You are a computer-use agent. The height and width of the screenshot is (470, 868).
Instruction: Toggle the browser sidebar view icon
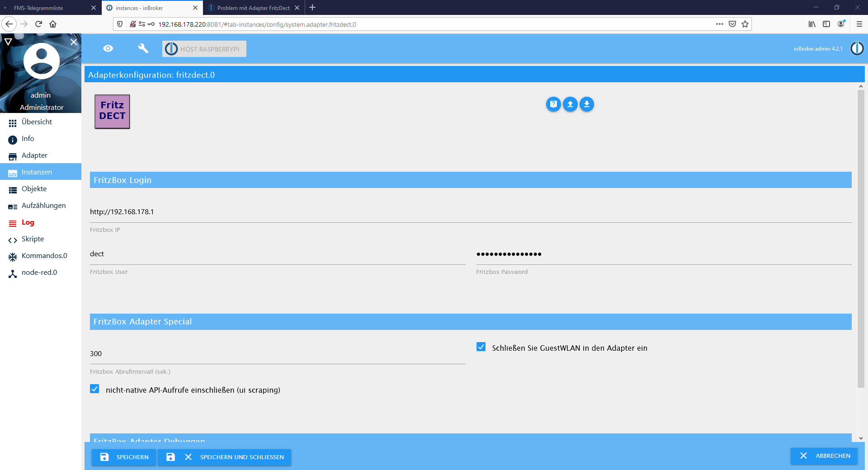[826, 24]
